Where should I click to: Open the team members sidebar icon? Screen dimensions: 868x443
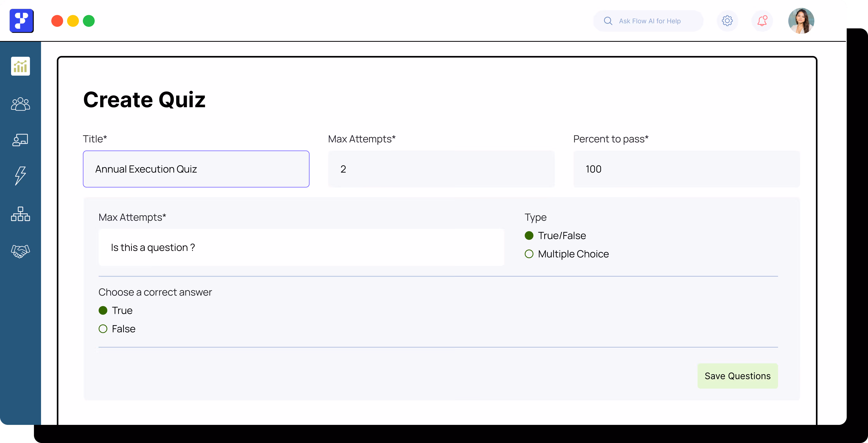tap(20, 104)
